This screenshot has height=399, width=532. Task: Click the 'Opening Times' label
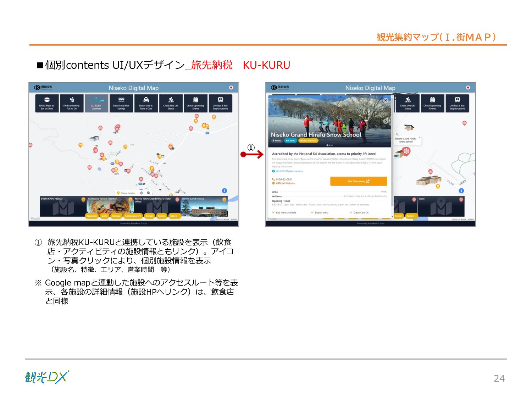(281, 201)
